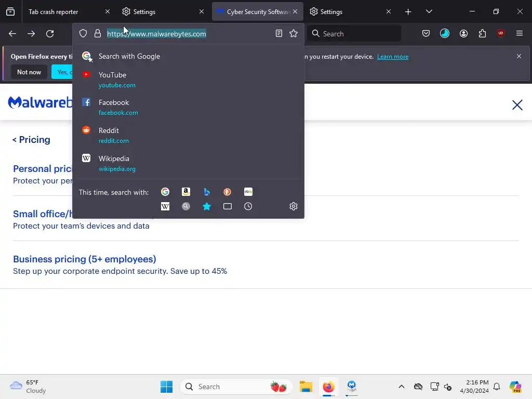Search open tabs using tab icon

pyautogui.click(x=228, y=206)
